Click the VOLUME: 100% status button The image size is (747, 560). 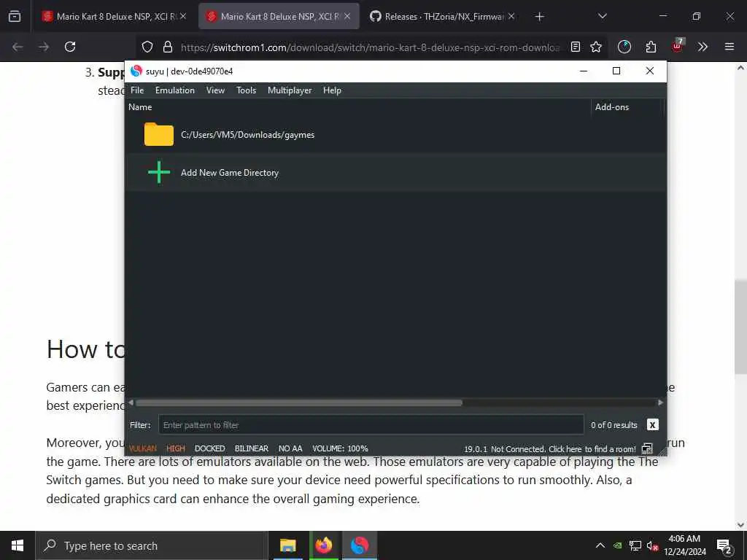coord(340,448)
